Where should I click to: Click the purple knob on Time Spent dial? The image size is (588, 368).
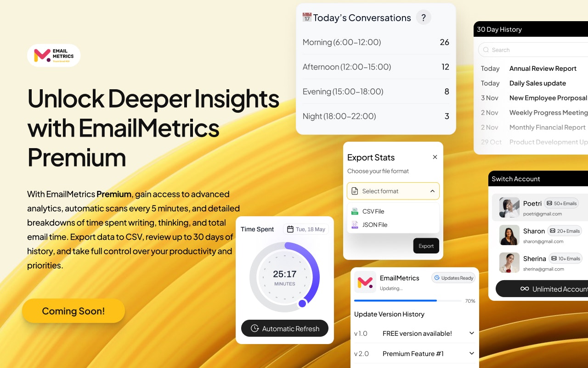click(x=302, y=303)
